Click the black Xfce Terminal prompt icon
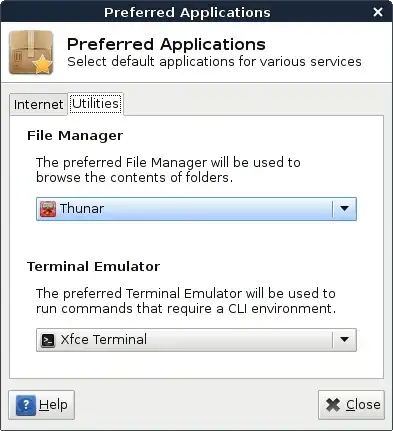The height and width of the screenshot is (431, 393). (x=48, y=340)
